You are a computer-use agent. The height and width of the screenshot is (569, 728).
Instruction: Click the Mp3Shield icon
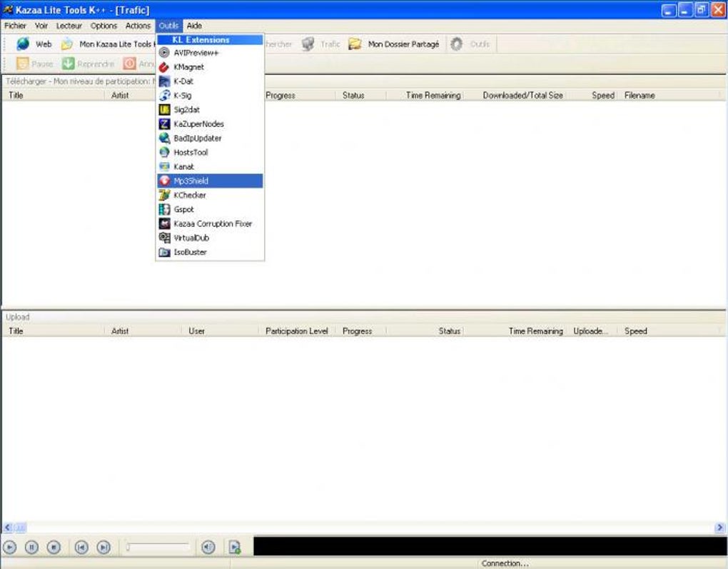pyautogui.click(x=164, y=181)
